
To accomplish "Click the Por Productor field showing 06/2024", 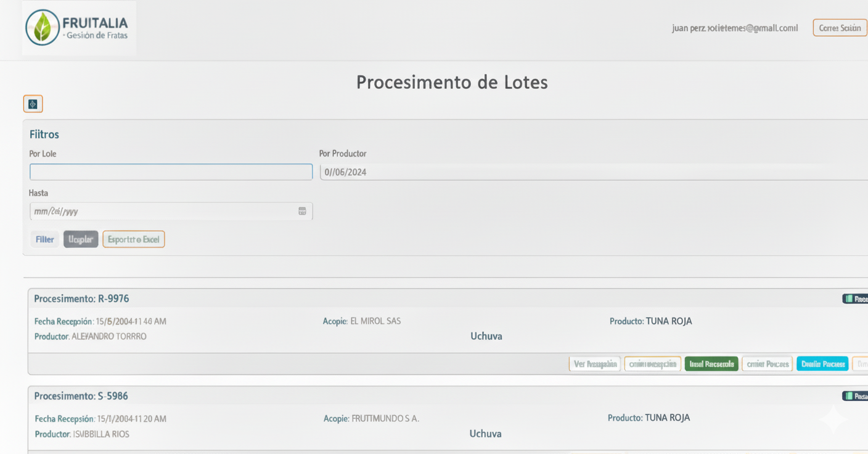I will click(592, 172).
